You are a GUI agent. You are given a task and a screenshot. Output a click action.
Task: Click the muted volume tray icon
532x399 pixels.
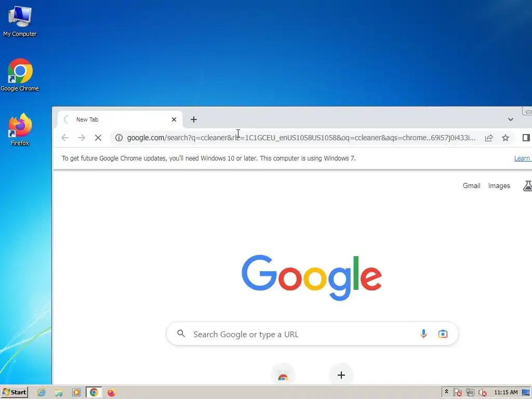click(x=482, y=393)
